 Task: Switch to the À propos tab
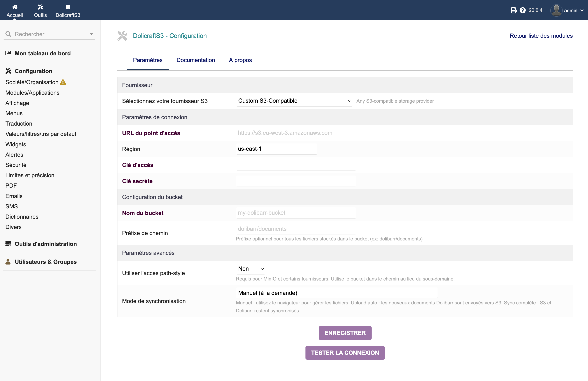coord(240,60)
